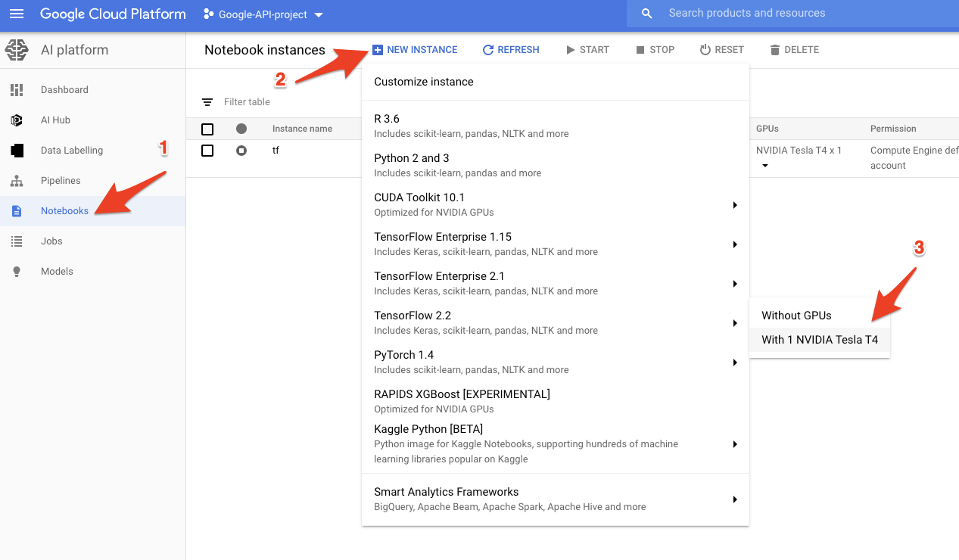
Task: Expand the CUDA Toolkit 10.1 submenu arrow
Action: [x=734, y=205]
